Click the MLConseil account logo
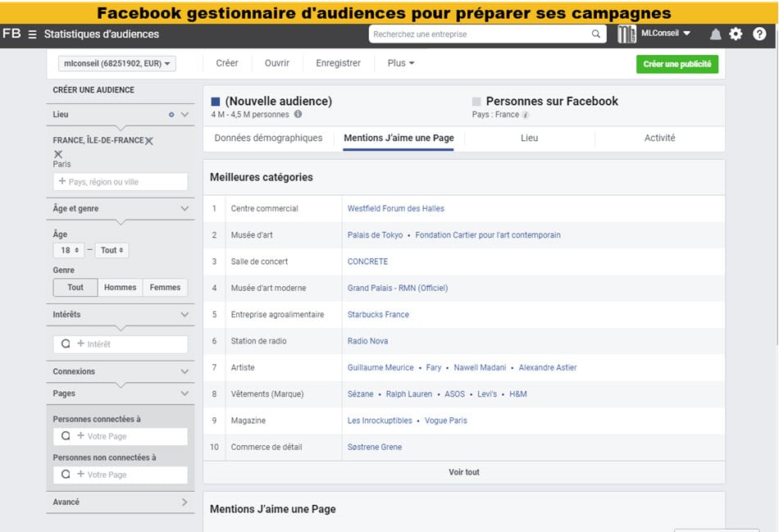This screenshot has width=779, height=532. 626,34
